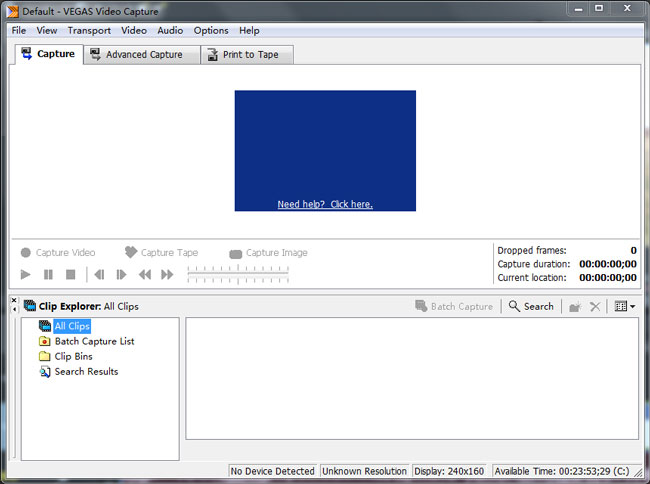Click the Need help? Click here link
The image size is (650, 484).
[x=325, y=204]
